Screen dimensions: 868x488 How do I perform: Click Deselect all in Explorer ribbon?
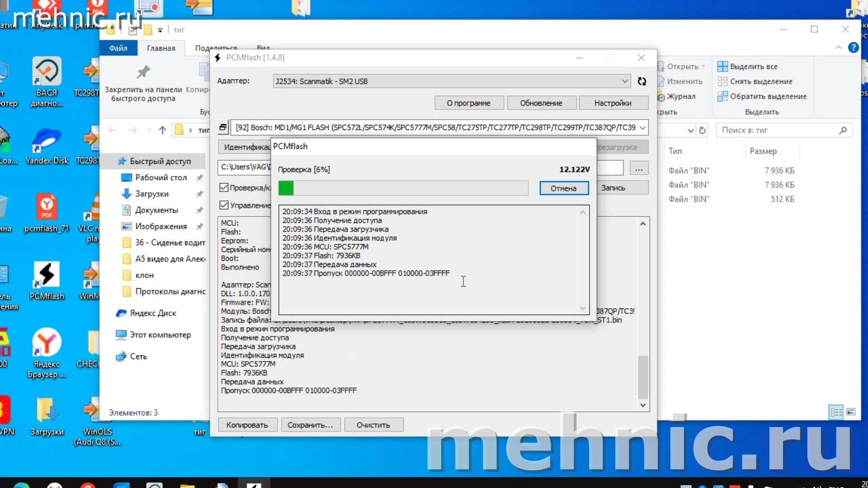click(x=755, y=81)
